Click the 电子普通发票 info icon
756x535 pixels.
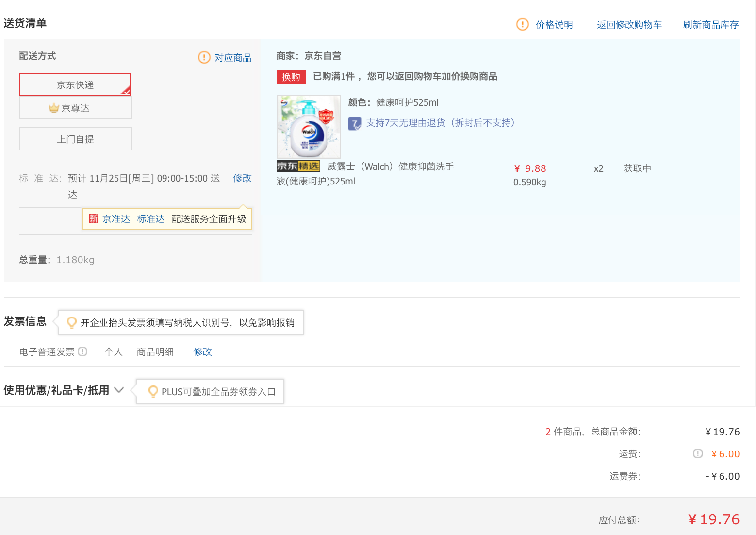(x=82, y=351)
